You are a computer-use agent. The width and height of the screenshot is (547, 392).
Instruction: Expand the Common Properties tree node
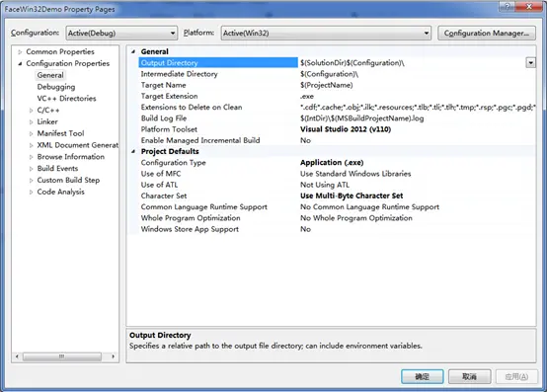click(20, 52)
